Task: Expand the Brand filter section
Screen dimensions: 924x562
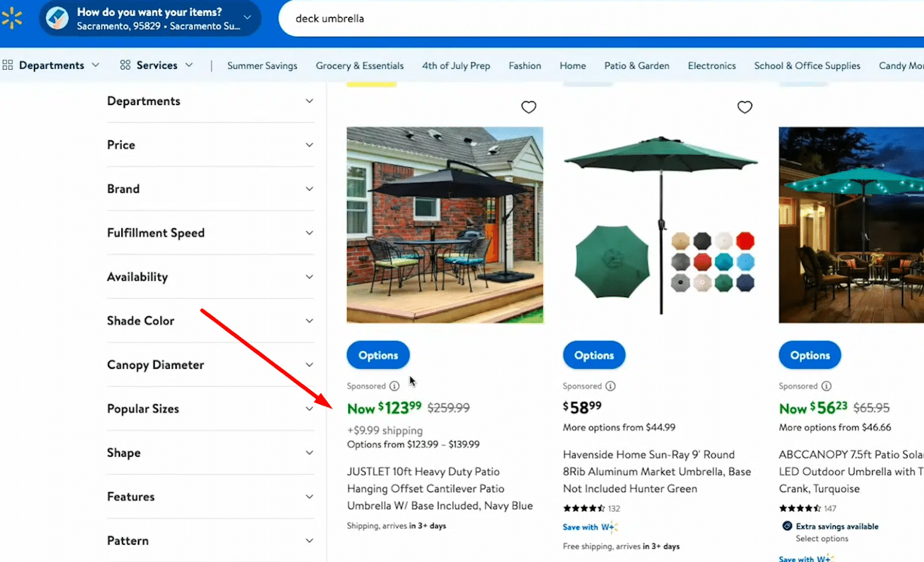Action: [210, 189]
